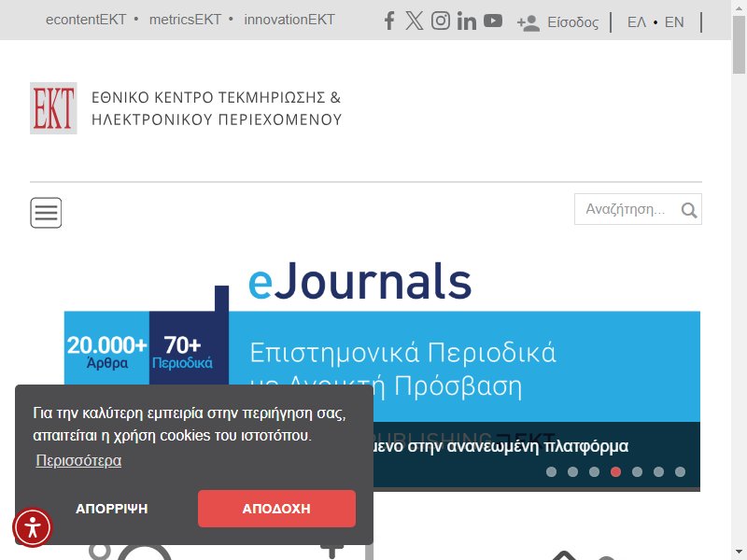Click the eJournals banner title
The width and height of the screenshot is (747, 560).
[x=359, y=281]
